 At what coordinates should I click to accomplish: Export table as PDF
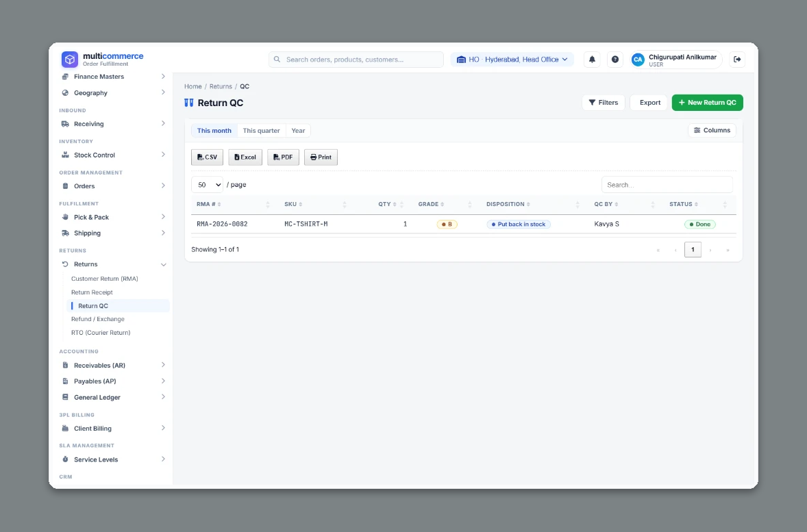(283, 157)
